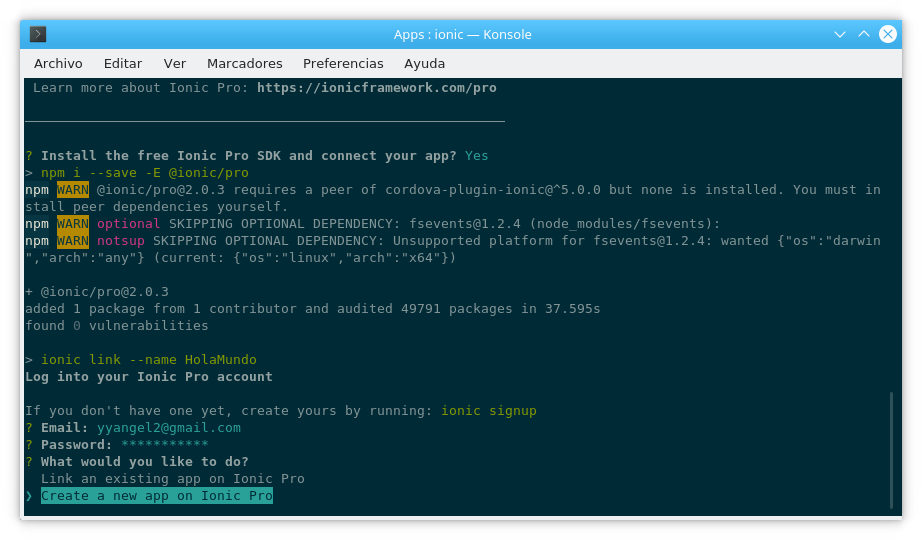Minimize the Konsole window with down chevron
Image resolution: width=922 pixels, height=540 pixels.
tap(840, 34)
